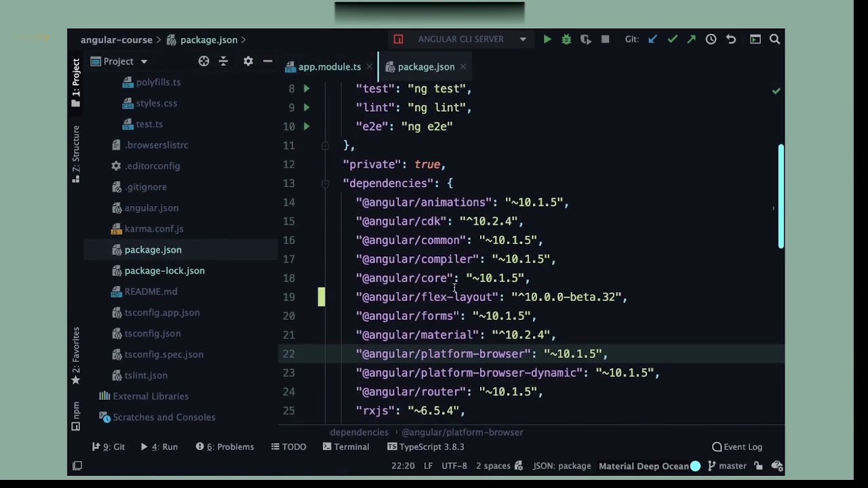Toggle the 2: Favorites tool window
Image resolution: width=868 pixels, height=488 pixels.
tap(76, 356)
